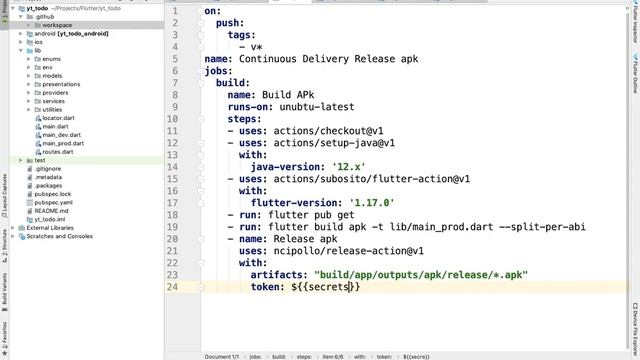640x360 pixels.
Task: Fold the push: block at line 2
Action: point(200,23)
